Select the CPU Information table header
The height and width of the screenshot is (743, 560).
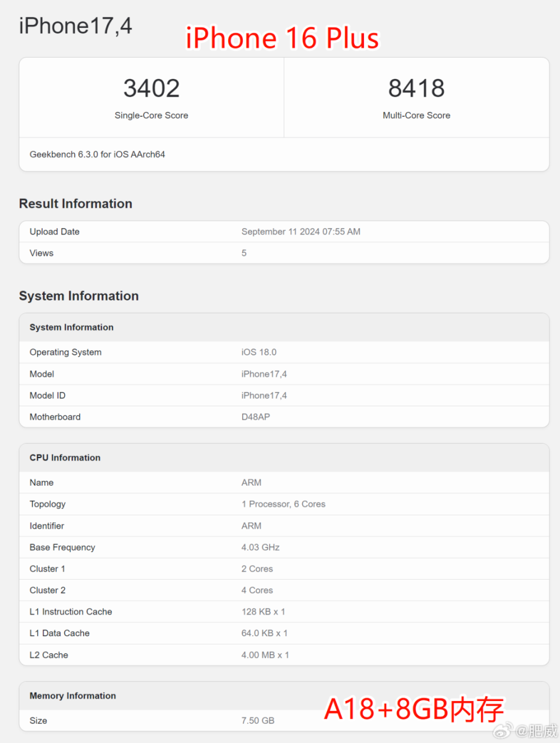[65, 458]
